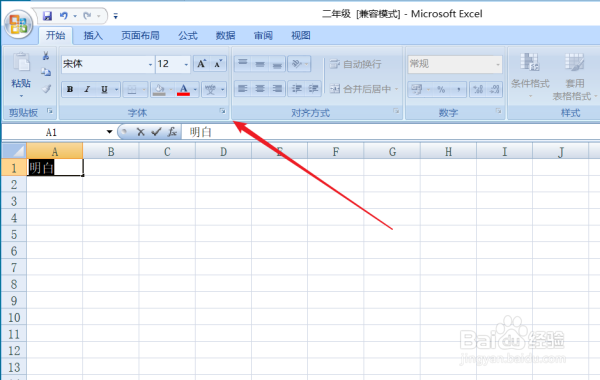Decrease decimal places
Screen dimensions: 600x380
[494, 90]
